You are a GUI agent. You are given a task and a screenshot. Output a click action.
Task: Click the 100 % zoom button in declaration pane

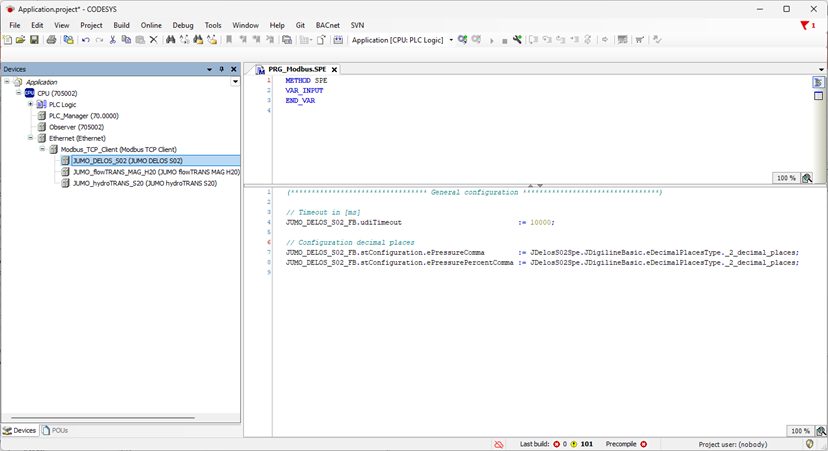tap(786, 178)
